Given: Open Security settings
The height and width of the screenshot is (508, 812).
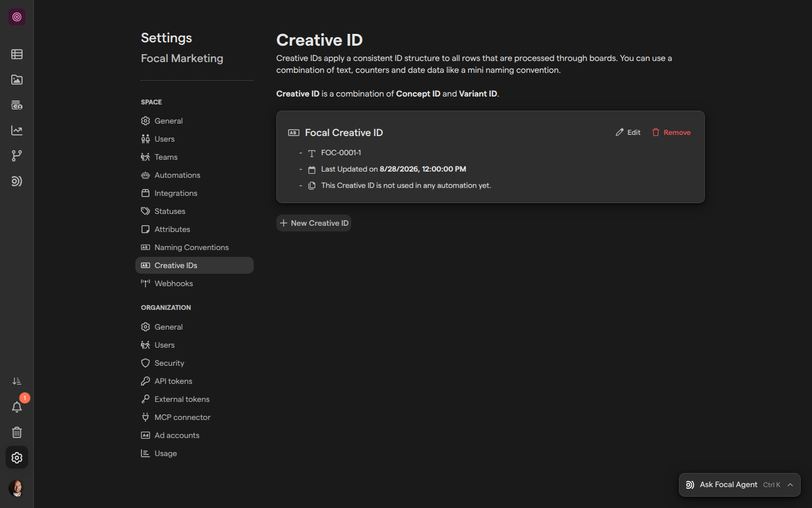Looking at the screenshot, I should click(x=195, y=363).
